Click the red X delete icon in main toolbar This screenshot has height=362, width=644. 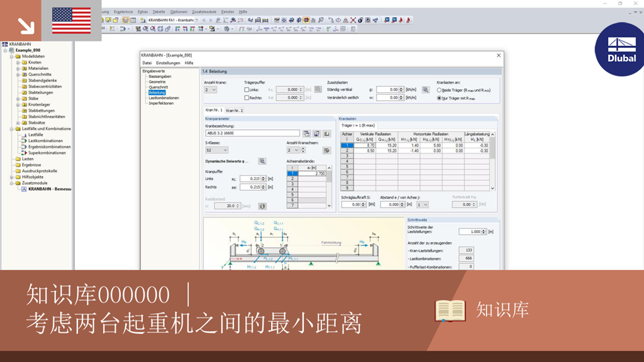(353, 20)
